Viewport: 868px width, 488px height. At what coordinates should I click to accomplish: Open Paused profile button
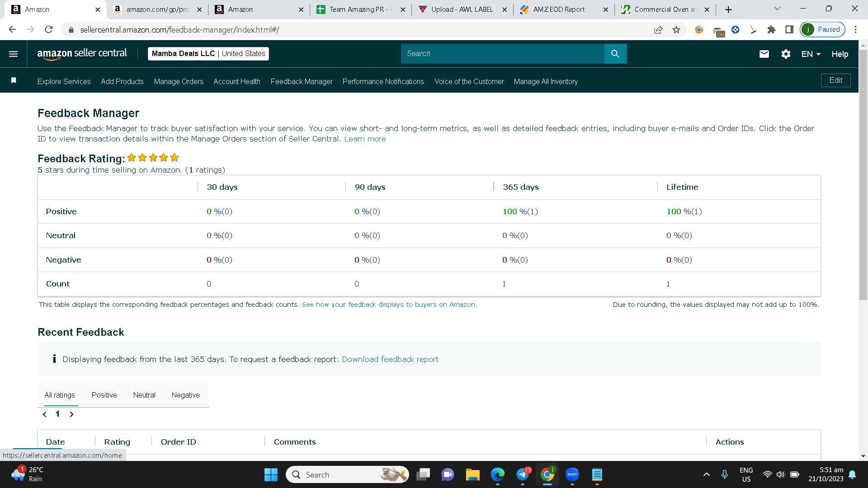click(x=822, y=29)
